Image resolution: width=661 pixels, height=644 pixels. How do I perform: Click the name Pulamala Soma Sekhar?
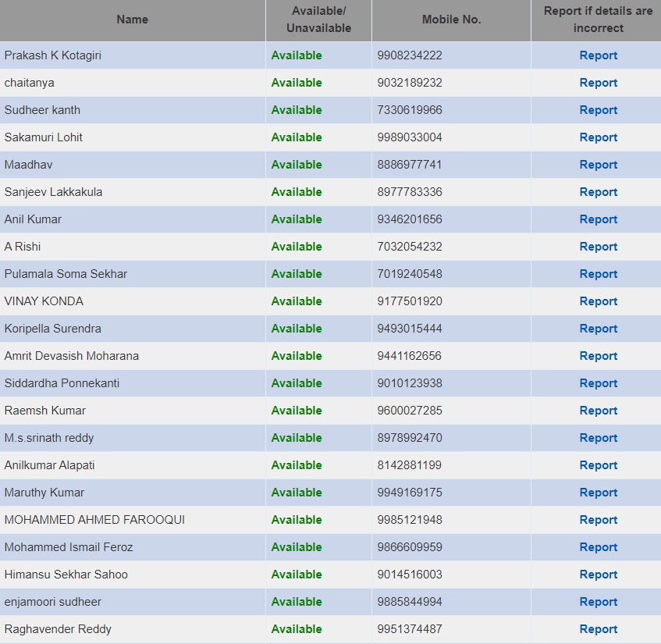coord(66,274)
